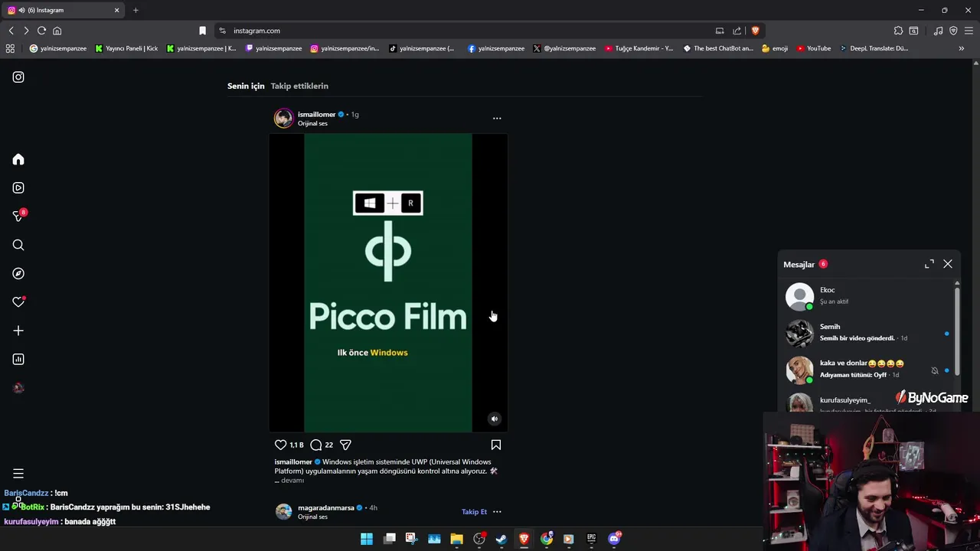Expand caption with devamı link
980x551 pixels.
[292, 481]
